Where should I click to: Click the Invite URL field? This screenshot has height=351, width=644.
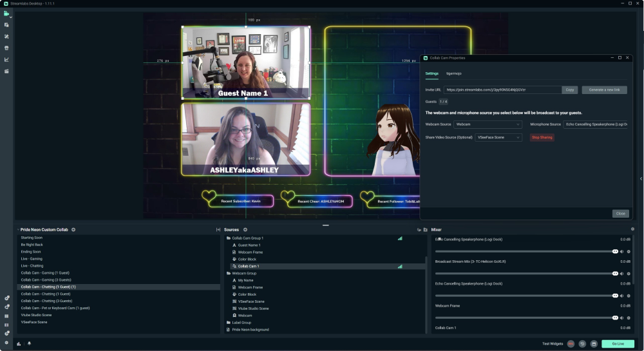click(x=502, y=90)
